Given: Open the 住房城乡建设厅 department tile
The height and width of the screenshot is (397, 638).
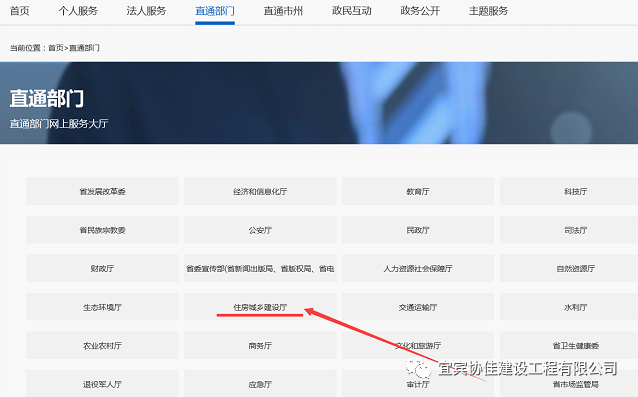Looking at the screenshot, I should pyautogui.click(x=260, y=307).
